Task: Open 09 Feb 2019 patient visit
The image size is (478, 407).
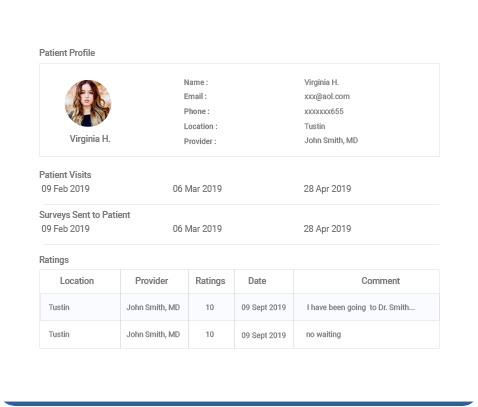Action: [65, 189]
